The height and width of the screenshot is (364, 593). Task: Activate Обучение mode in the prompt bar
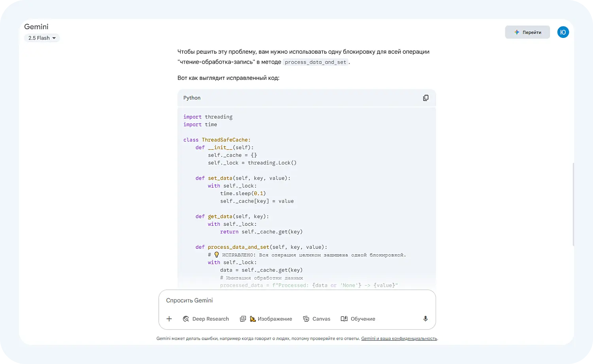click(x=357, y=319)
